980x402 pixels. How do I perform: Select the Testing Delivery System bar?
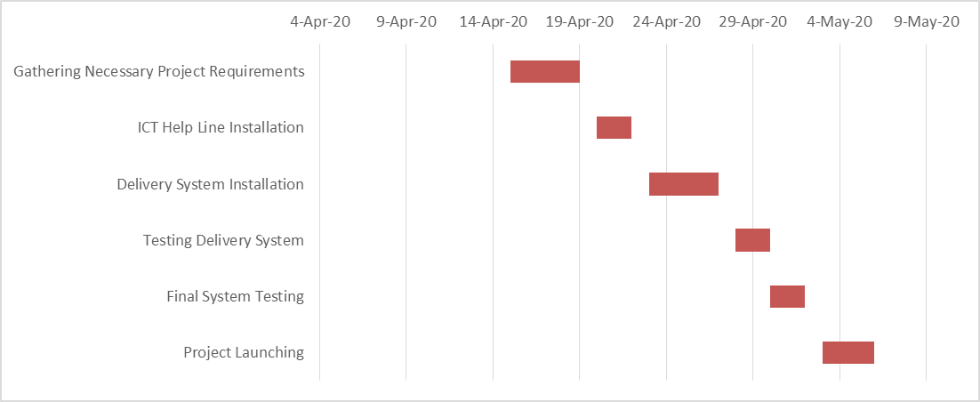(x=752, y=240)
